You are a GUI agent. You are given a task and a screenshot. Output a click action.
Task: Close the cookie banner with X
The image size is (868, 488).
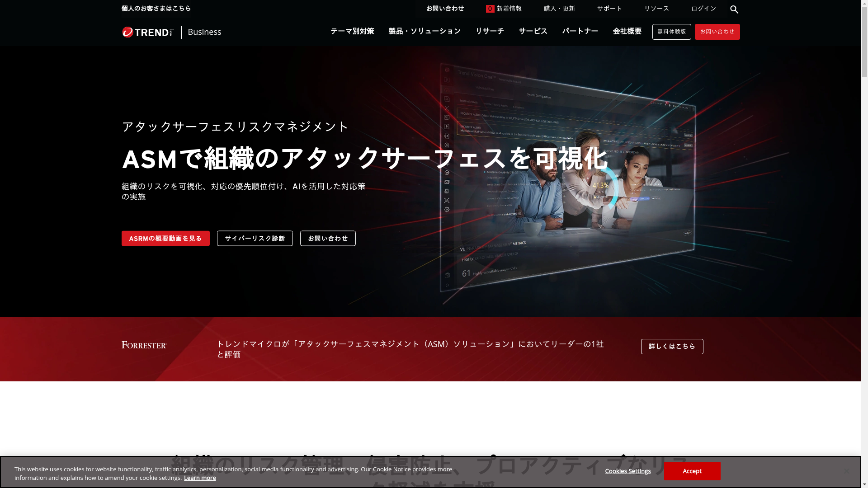846,471
